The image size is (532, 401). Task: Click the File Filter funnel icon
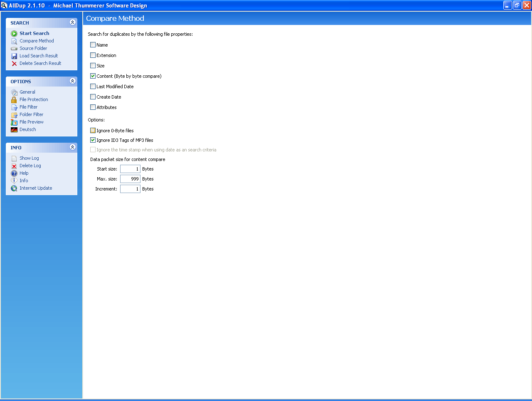point(14,107)
